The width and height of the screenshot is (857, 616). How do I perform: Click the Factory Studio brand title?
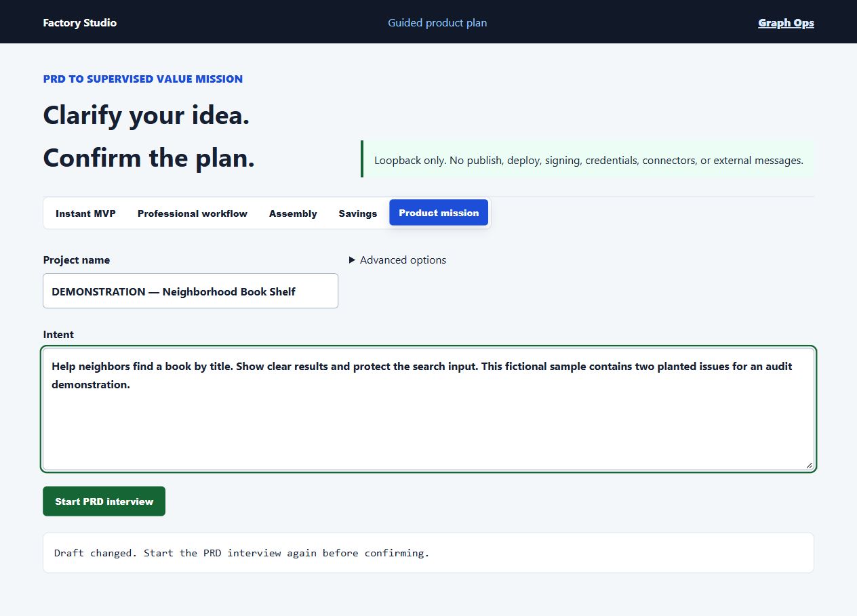click(x=79, y=22)
